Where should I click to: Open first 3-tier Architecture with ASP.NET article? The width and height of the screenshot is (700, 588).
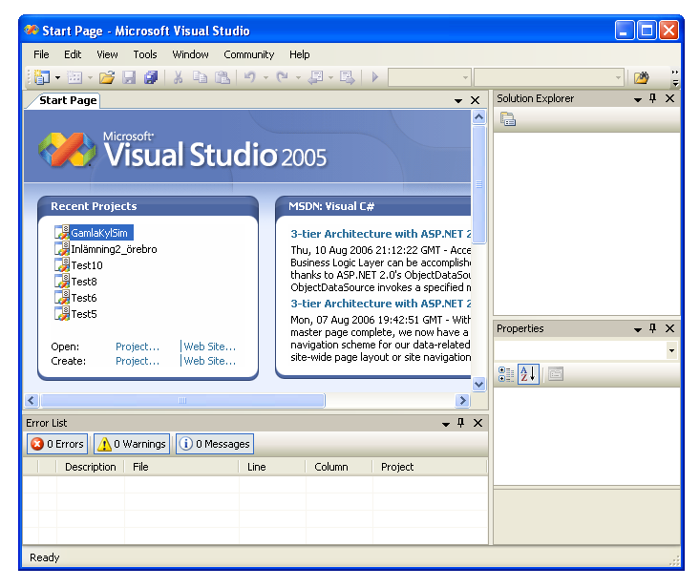click(x=380, y=234)
